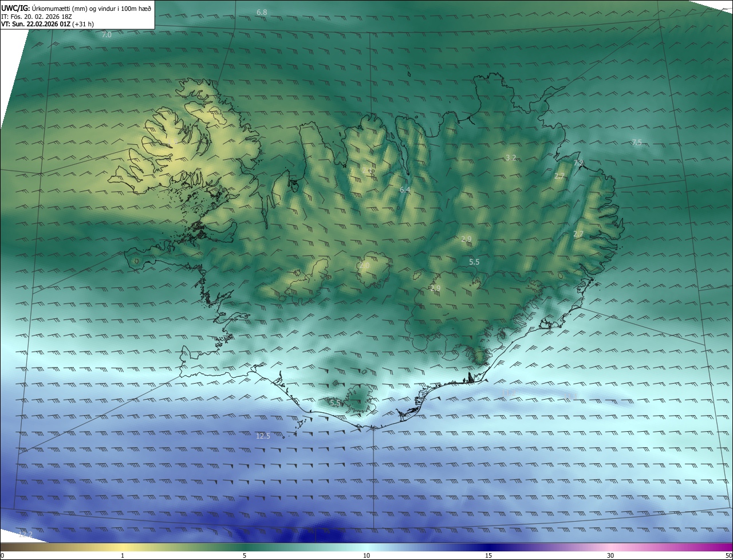Click the 12.5 value label on the map
This screenshot has height=560, width=733.
coord(263,436)
